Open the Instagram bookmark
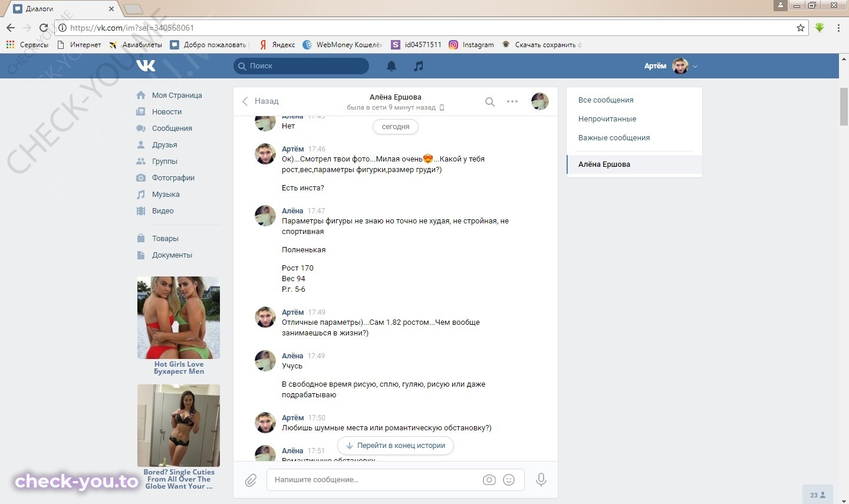The width and height of the screenshot is (849, 504). (x=471, y=44)
